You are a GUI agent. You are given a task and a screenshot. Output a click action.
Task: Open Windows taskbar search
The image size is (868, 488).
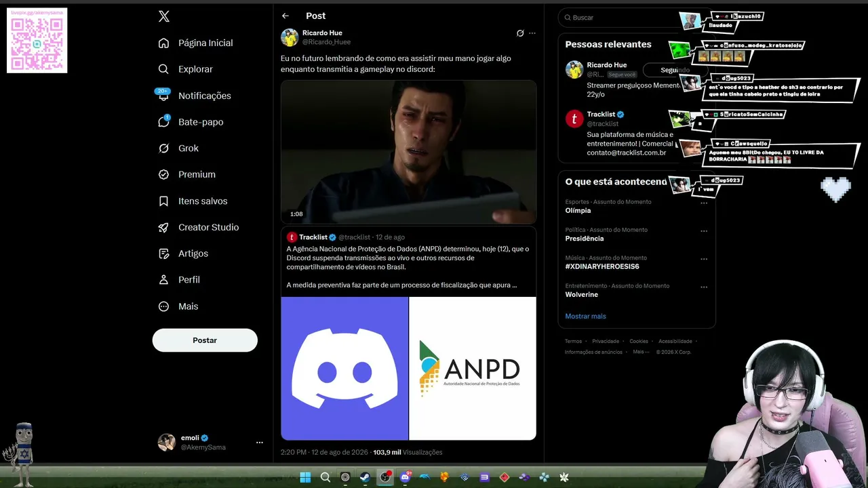pos(325,477)
